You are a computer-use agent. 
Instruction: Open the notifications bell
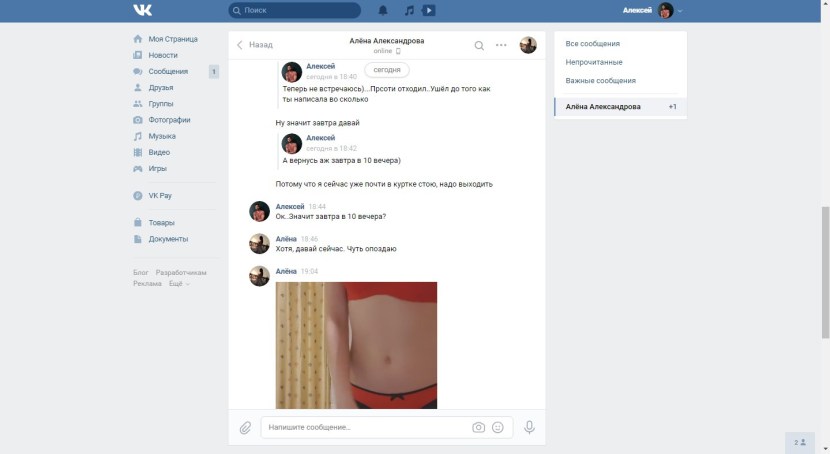tap(382, 11)
